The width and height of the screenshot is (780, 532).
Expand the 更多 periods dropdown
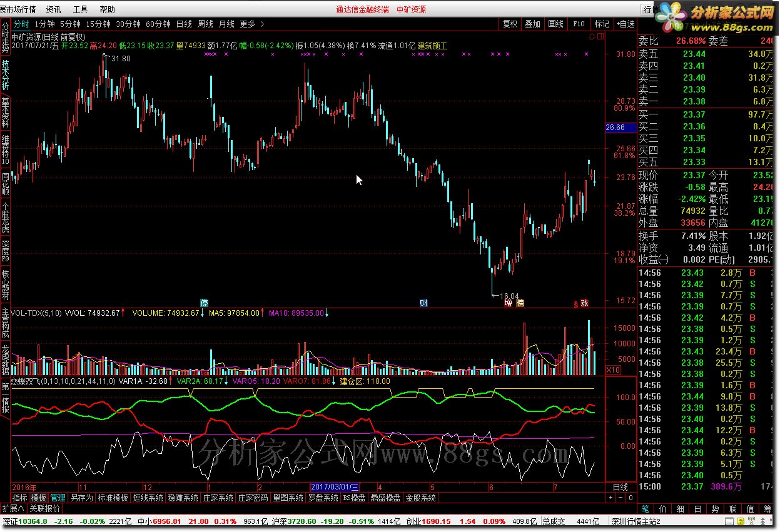click(x=251, y=24)
